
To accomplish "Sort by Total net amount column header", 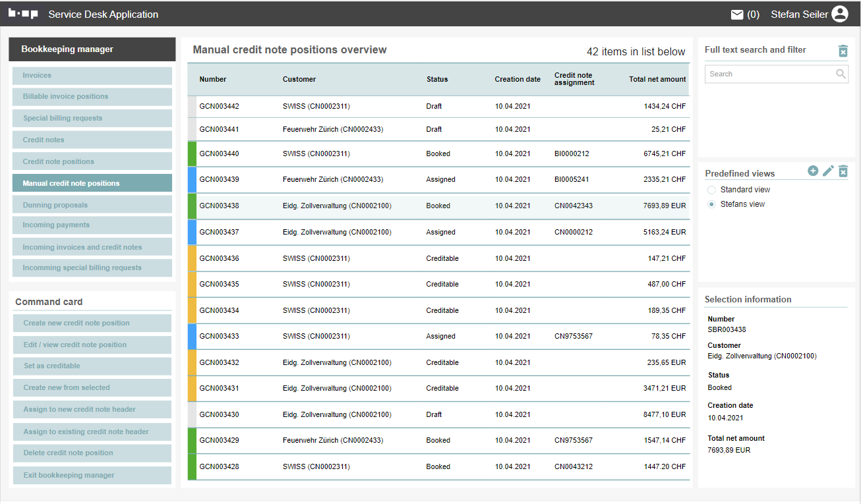I will pos(657,79).
